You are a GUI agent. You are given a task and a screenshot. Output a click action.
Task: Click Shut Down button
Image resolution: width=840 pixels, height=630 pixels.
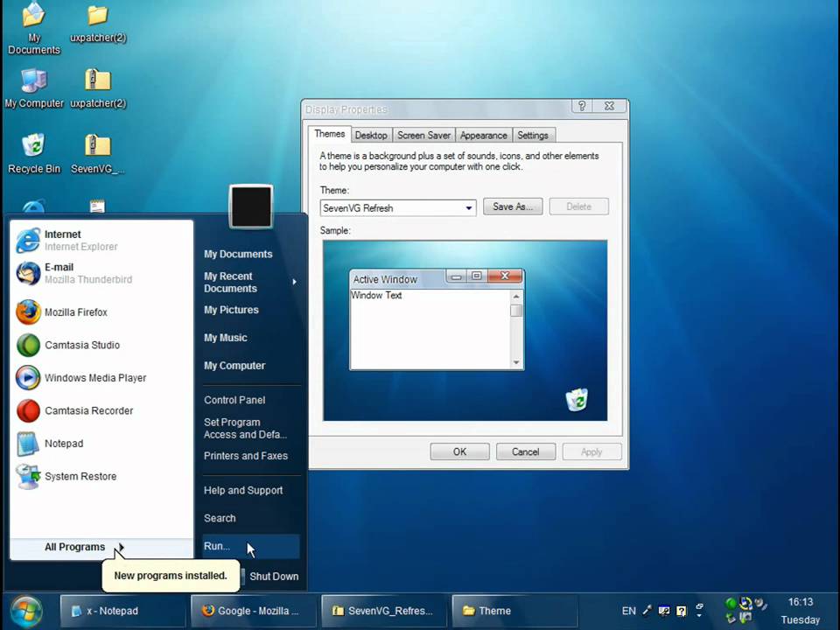[274, 577]
